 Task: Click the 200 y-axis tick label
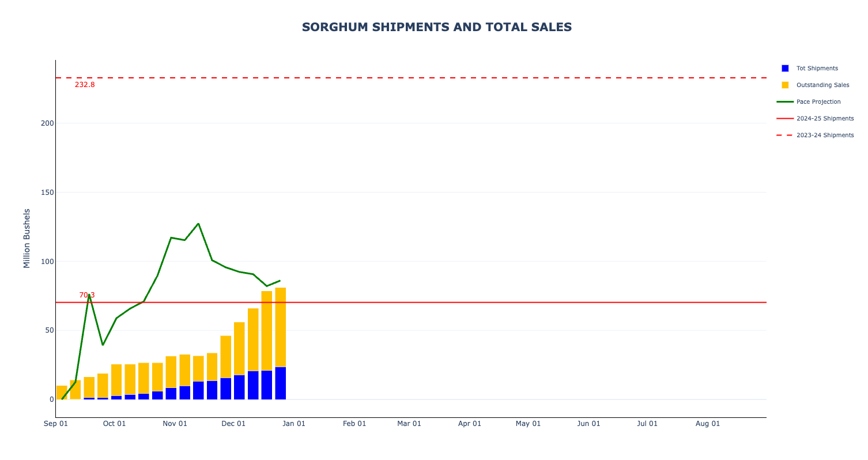tap(47, 123)
